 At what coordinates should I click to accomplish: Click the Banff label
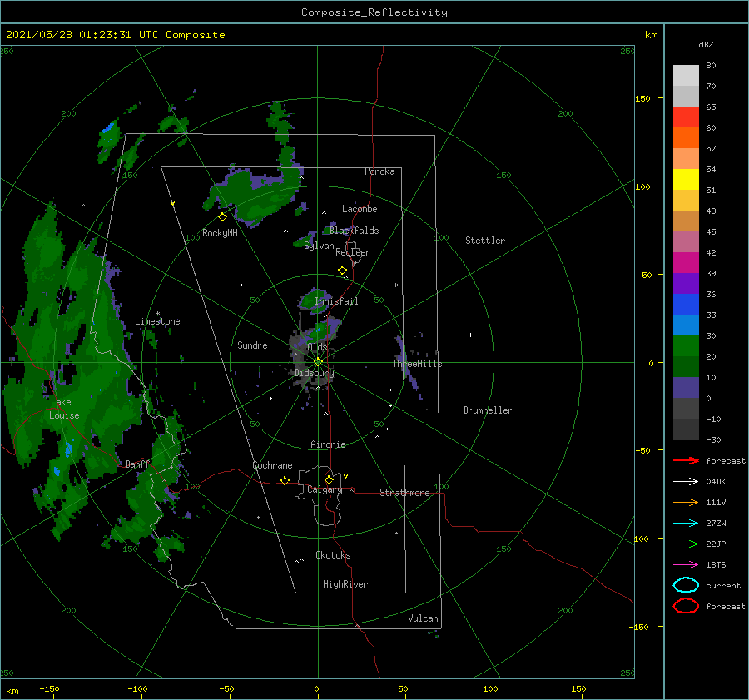[x=137, y=464]
